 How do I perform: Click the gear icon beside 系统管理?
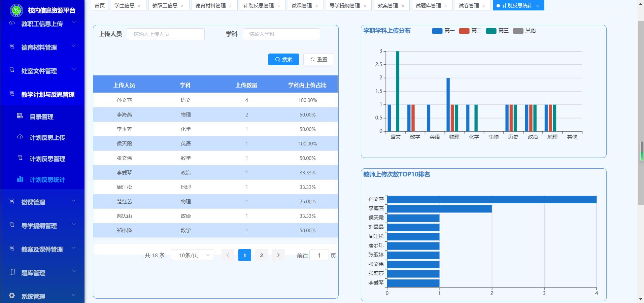click(12, 296)
